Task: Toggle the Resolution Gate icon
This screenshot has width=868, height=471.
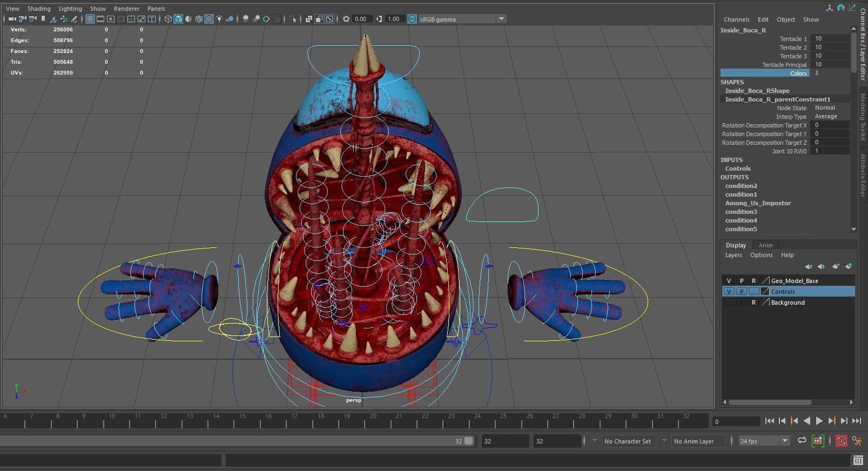Action: point(111,19)
